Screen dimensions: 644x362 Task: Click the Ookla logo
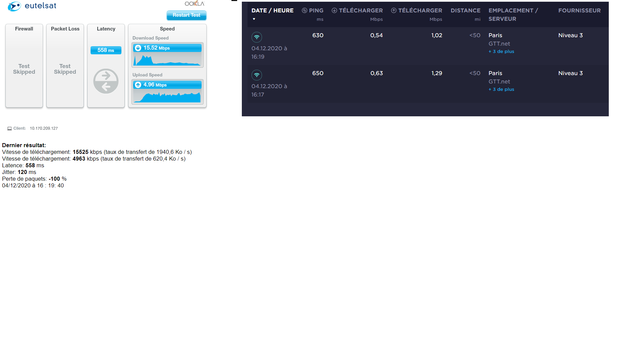194,3
